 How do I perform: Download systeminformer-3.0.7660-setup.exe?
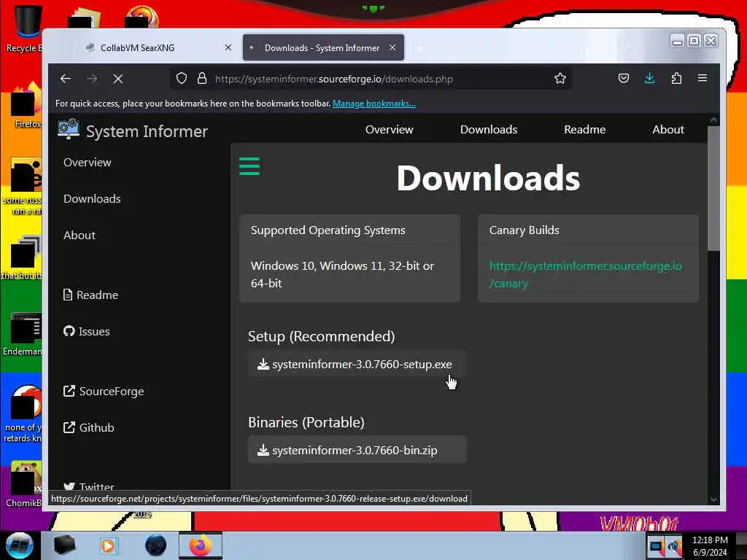pyautogui.click(x=356, y=365)
